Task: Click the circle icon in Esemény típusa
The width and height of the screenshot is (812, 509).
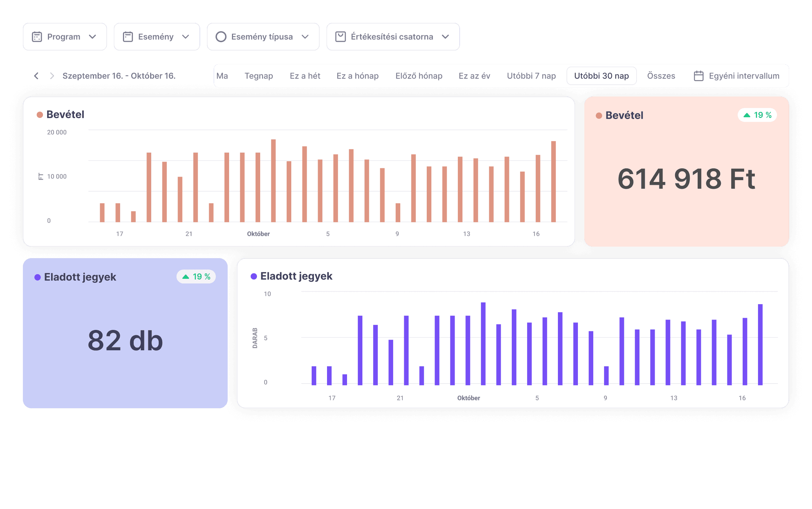Action: (x=221, y=37)
